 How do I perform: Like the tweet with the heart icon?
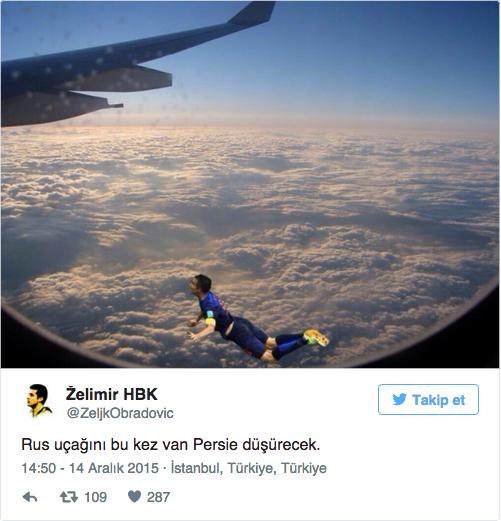point(134,497)
